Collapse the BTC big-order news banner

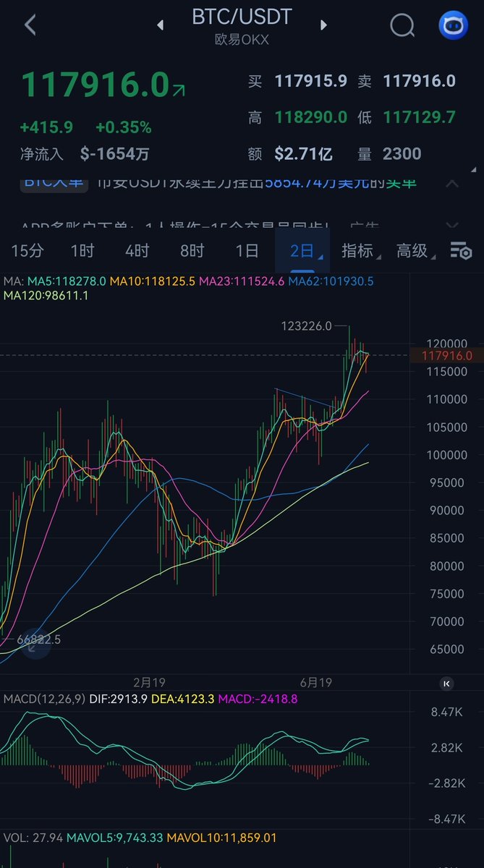coord(452,183)
